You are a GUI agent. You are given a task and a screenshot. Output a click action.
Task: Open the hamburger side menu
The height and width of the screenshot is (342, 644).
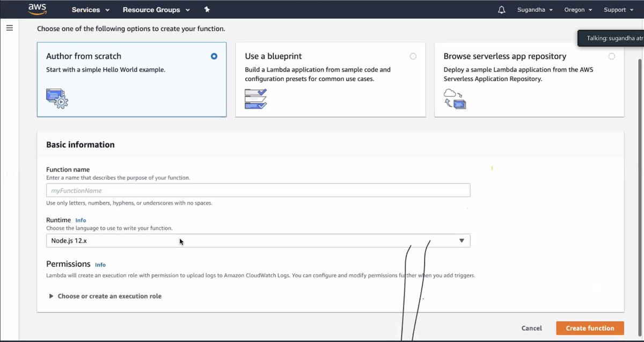(x=9, y=27)
